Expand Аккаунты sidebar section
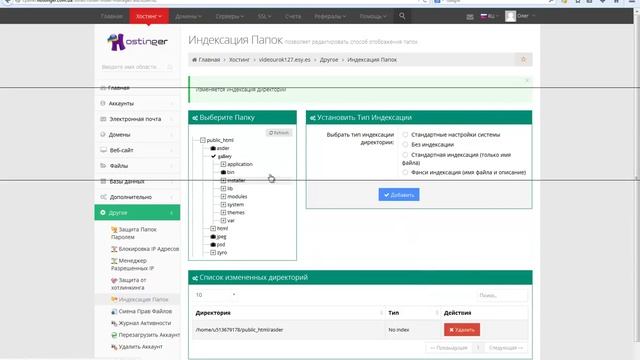The width and height of the screenshot is (640, 360). pos(137,103)
